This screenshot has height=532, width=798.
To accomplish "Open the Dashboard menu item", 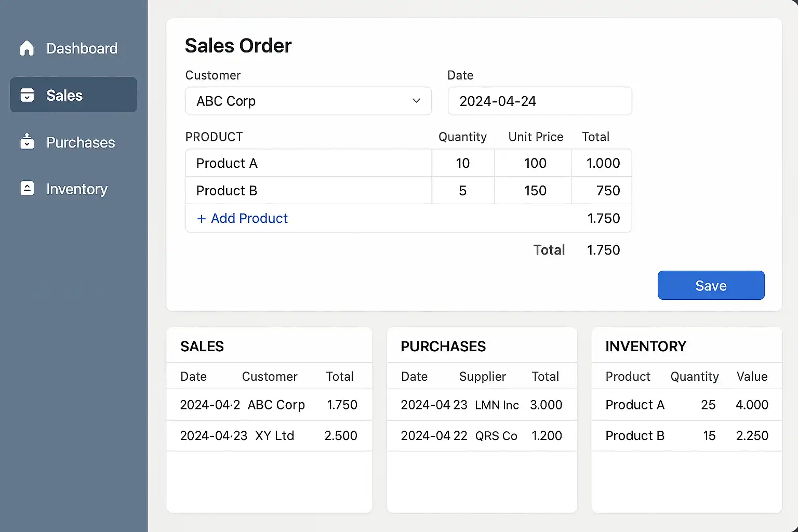I will tap(82, 48).
